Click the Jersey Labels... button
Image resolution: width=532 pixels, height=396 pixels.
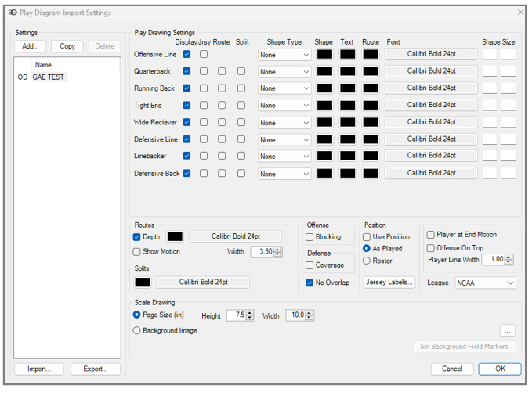tap(389, 282)
